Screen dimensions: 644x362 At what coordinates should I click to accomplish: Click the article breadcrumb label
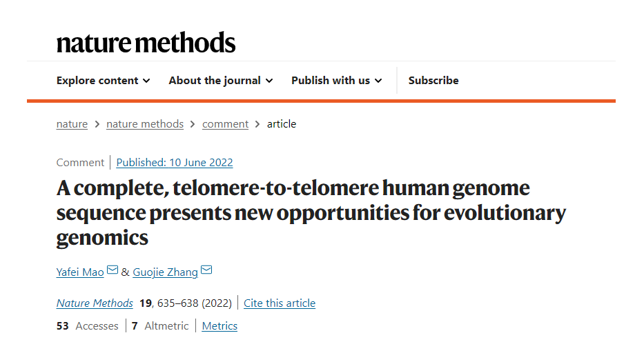(x=282, y=124)
